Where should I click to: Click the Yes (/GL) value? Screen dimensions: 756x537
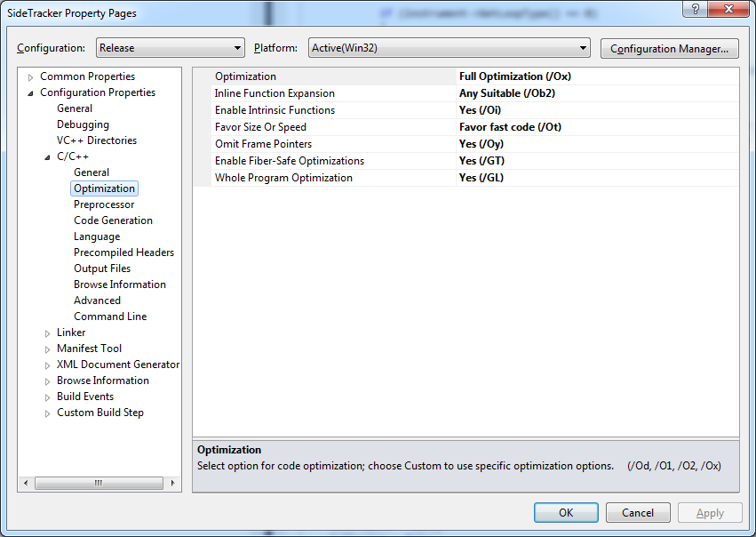click(481, 178)
